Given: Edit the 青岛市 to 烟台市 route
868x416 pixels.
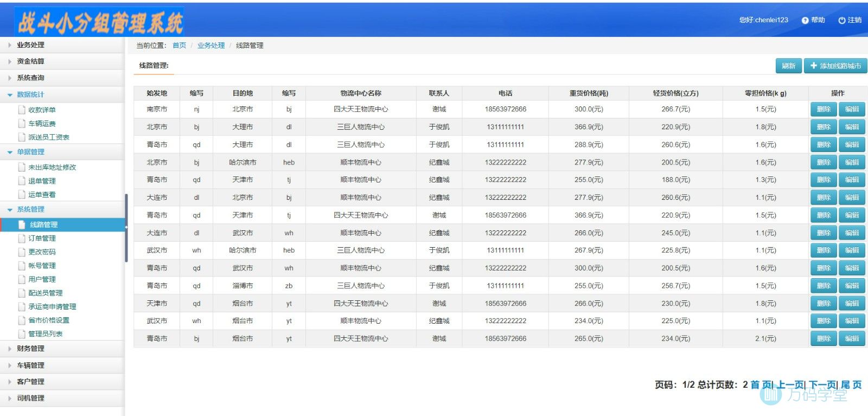Looking at the screenshot, I should click(852, 338).
